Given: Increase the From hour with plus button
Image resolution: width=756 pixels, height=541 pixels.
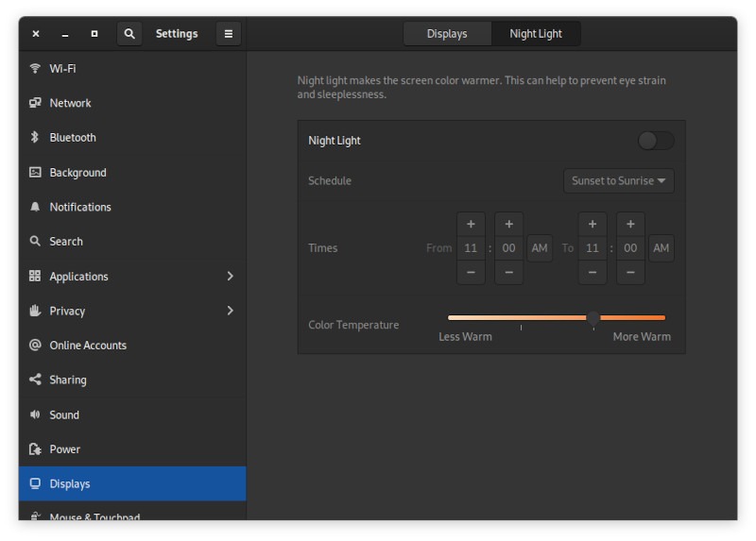Looking at the screenshot, I should [471, 225].
